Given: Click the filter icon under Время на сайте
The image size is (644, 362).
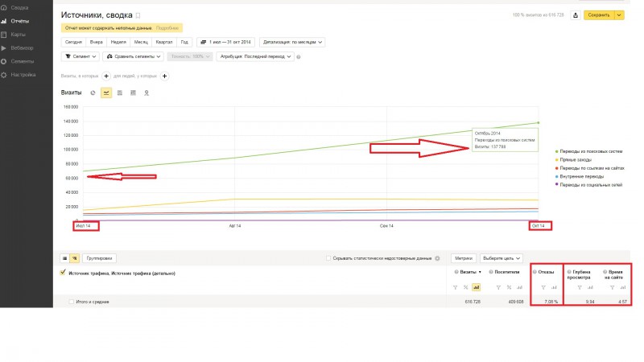Looking at the screenshot, I should [x=612, y=288].
